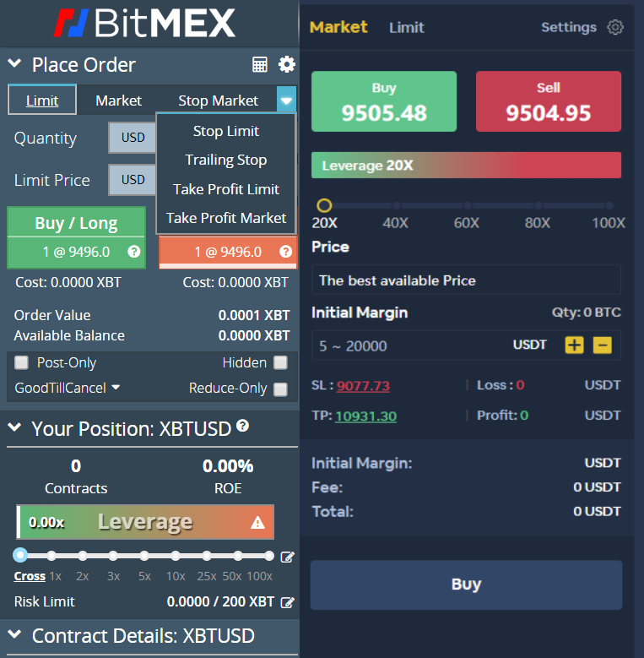Screen dimensions: 644x658
Task: Decrease Initial Margin with yellow minus button
Action: pyautogui.click(x=603, y=345)
